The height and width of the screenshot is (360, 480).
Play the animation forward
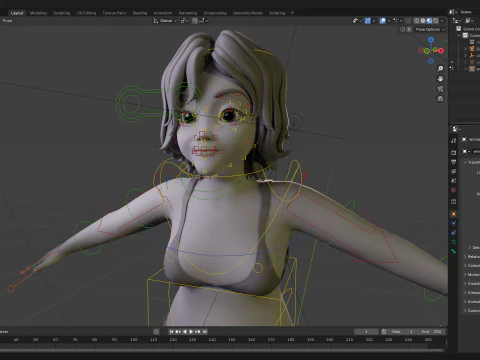point(191,332)
